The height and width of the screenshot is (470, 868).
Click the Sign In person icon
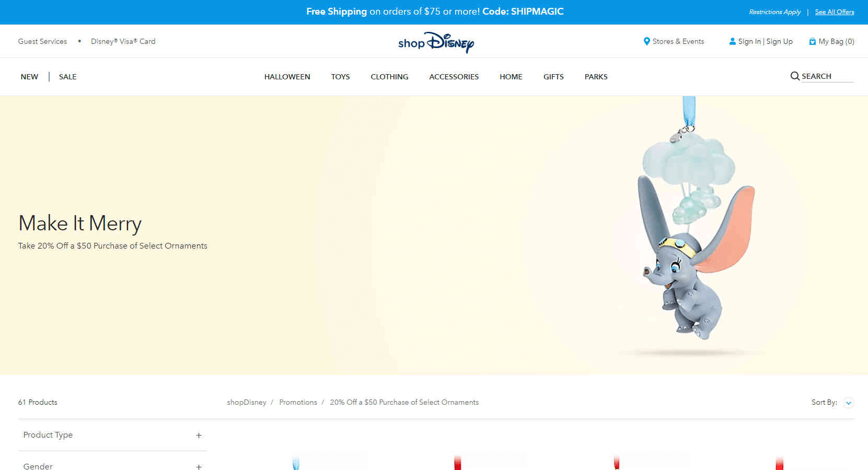tap(732, 41)
